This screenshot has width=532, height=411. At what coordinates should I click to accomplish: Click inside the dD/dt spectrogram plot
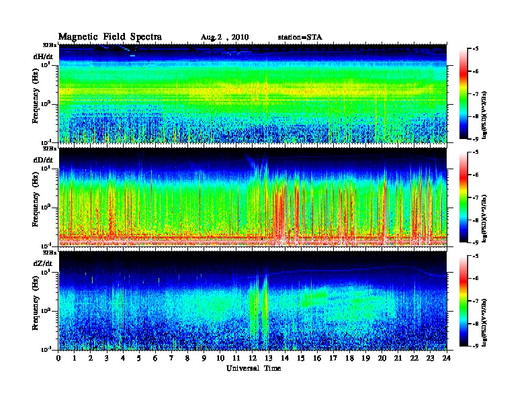[x=253, y=197]
